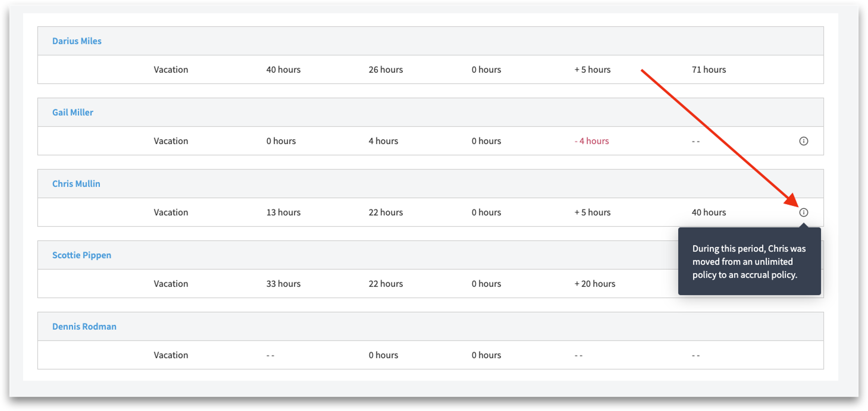Click Darius Miles' +5 hours adjustment

click(x=592, y=69)
